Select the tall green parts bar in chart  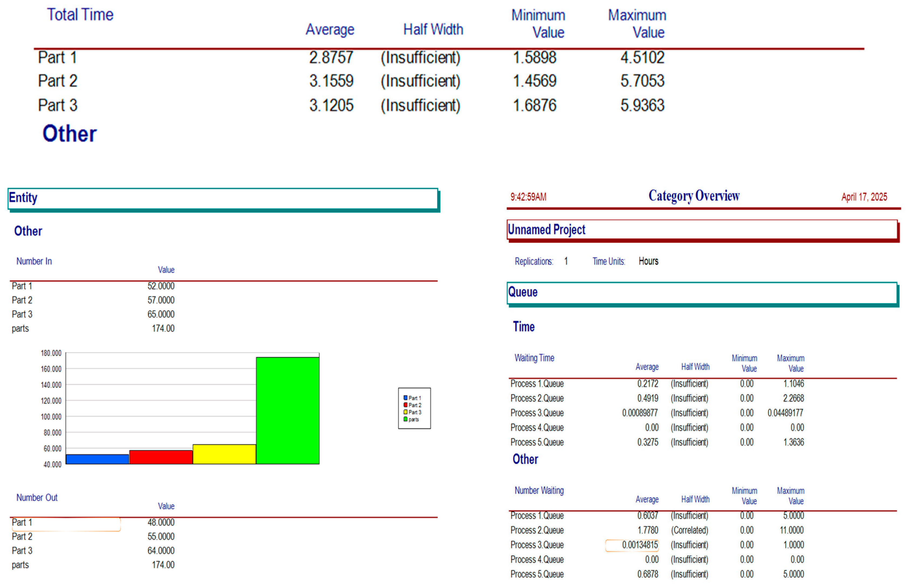point(287,410)
